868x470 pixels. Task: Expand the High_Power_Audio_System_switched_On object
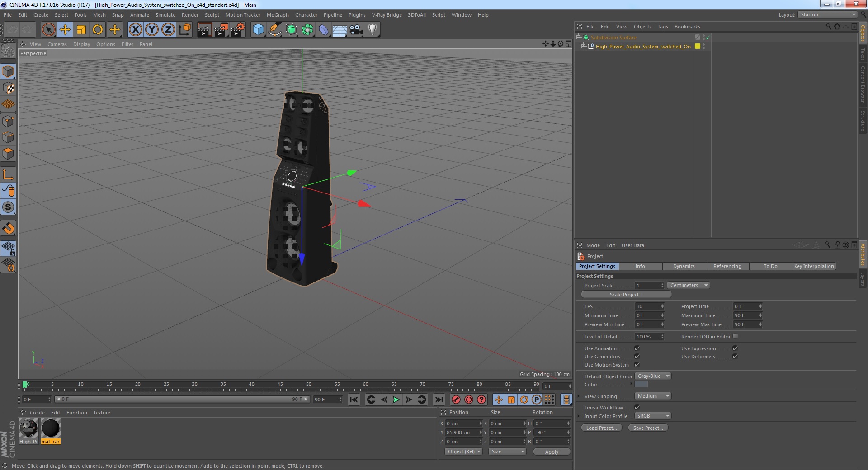584,46
